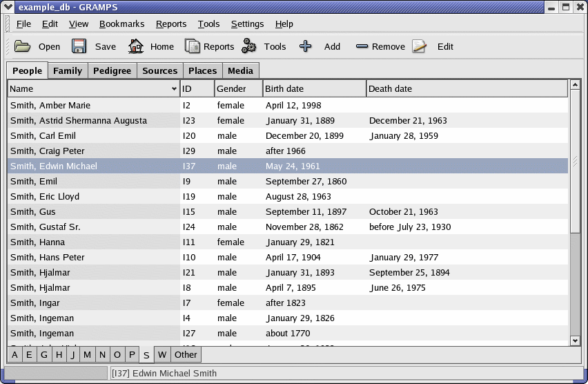The width and height of the screenshot is (588, 384).
Task: Edit selected person with the pencil icon
Action: pyautogui.click(x=419, y=46)
